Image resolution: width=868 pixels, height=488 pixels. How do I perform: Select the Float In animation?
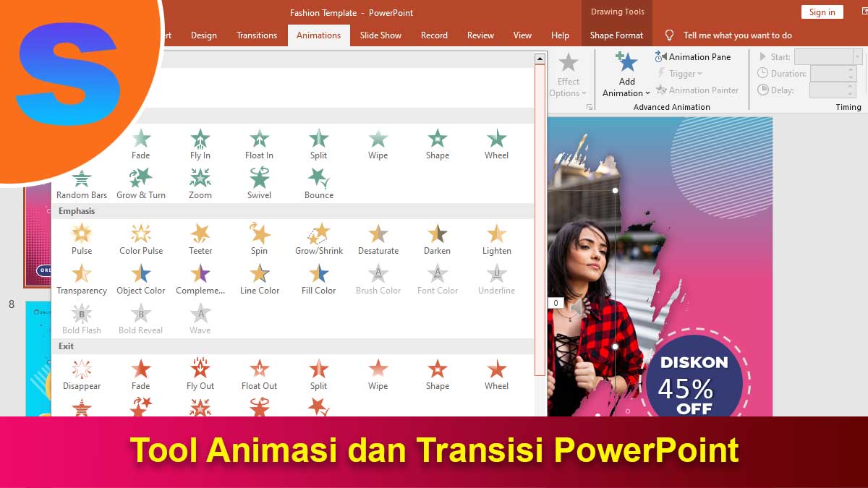pyautogui.click(x=259, y=144)
